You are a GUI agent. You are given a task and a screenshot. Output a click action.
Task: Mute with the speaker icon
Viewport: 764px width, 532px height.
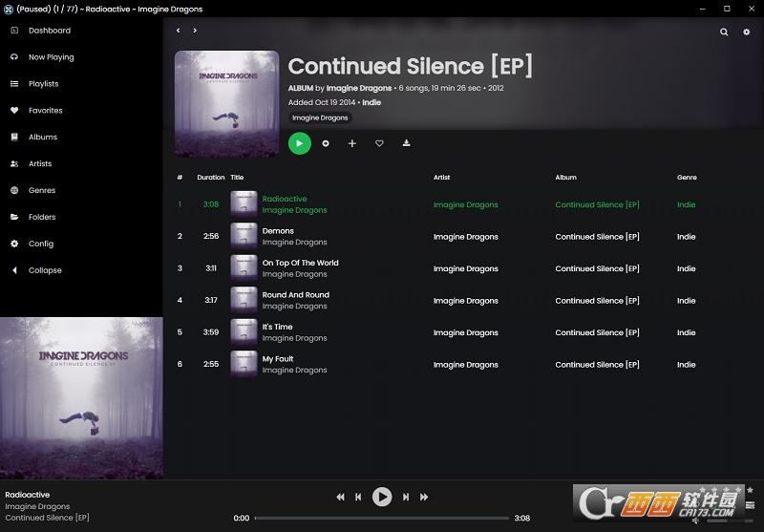click(695, 521)
